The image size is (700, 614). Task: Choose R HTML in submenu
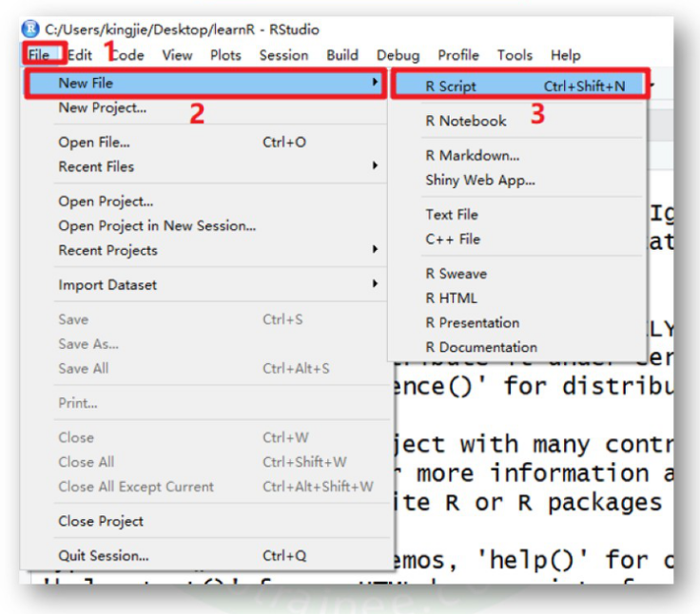pyautogui.click(x=452, y=298)
